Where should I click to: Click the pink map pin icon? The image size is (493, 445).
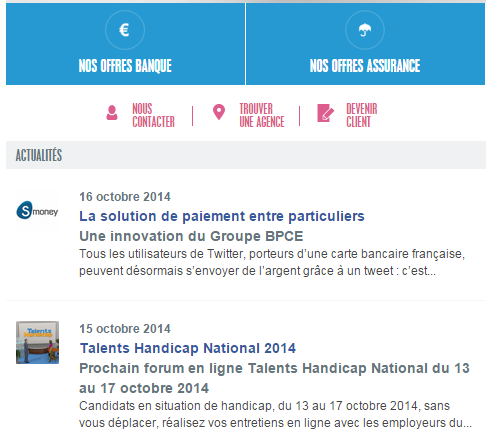coord(219,112)
